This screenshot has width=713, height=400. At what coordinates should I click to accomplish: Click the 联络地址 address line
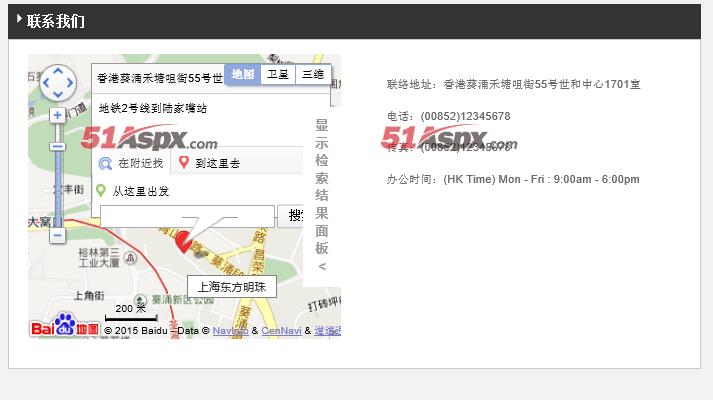(x=513, y=84)
